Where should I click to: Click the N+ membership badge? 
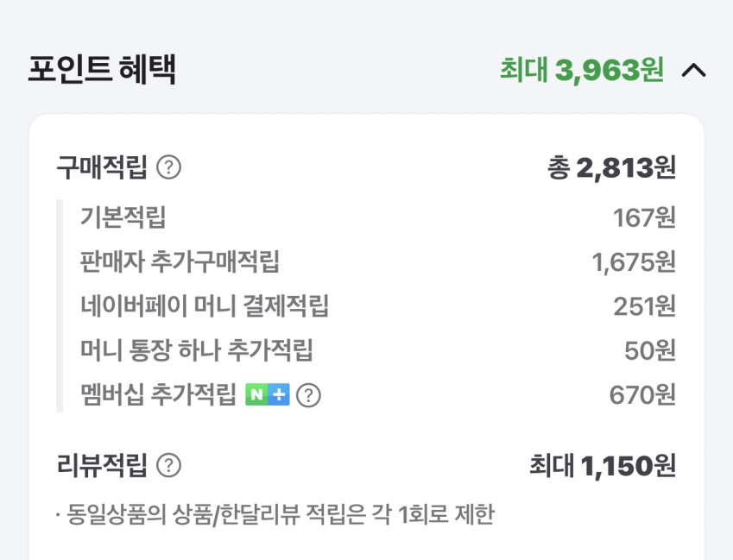[x=267, y=395]
